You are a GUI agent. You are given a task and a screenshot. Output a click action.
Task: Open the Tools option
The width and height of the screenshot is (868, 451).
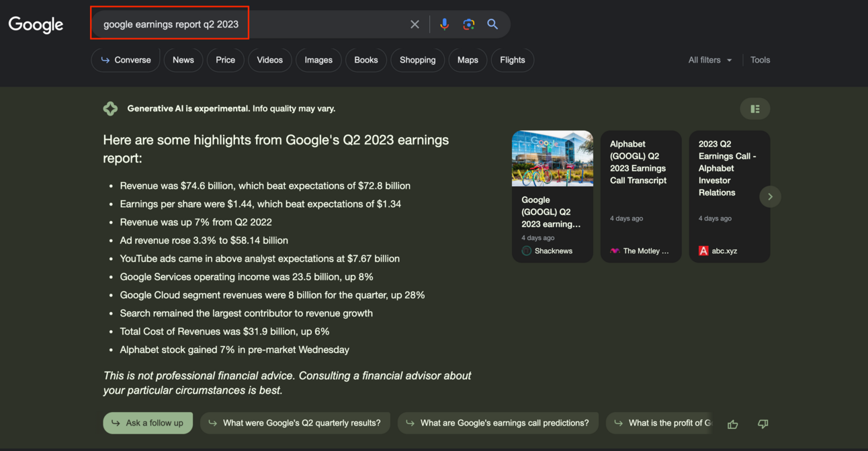pos(760,60)
